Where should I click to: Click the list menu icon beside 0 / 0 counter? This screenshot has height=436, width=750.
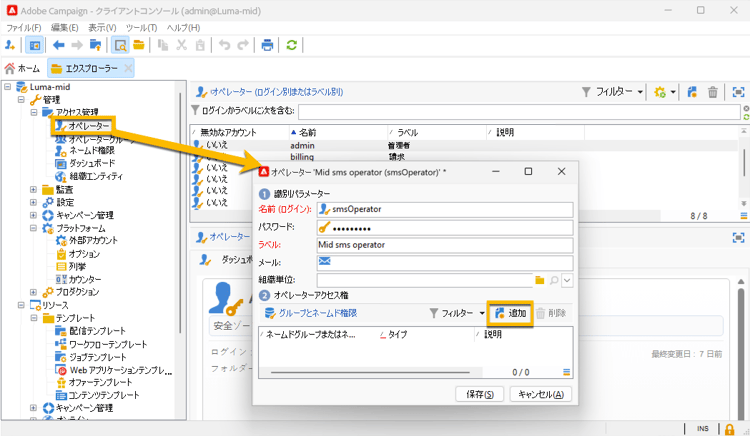pyautogui.click(x=566, y=372)
